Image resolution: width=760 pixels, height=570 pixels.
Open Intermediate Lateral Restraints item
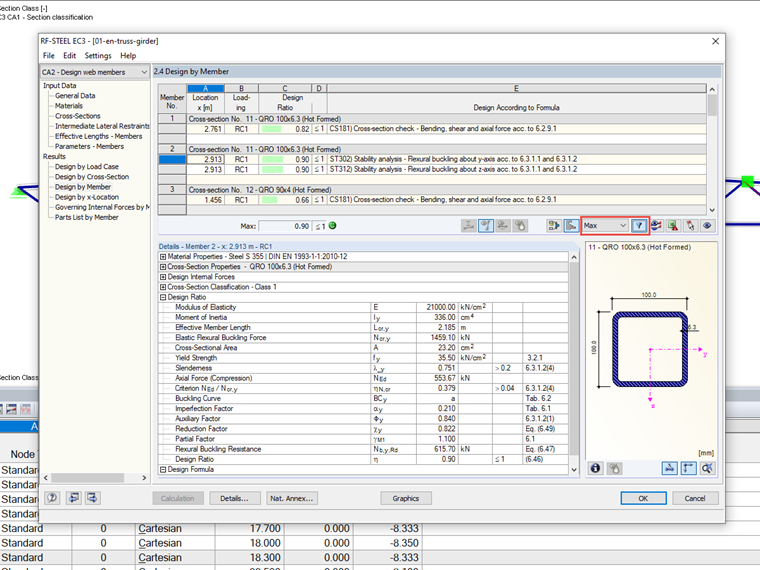click(102, 127)
